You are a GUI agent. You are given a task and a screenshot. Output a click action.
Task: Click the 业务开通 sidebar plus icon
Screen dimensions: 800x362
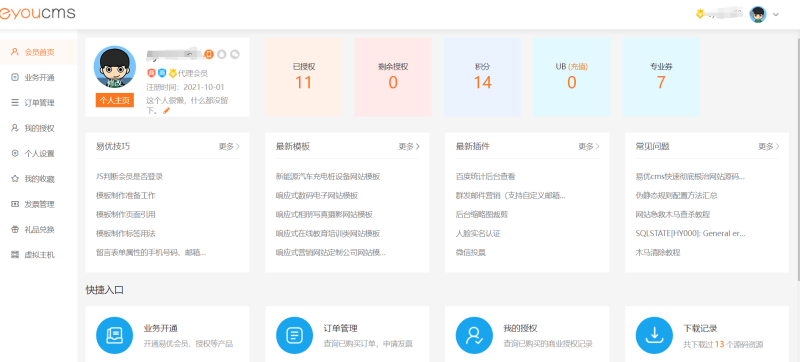click(15, 77)
